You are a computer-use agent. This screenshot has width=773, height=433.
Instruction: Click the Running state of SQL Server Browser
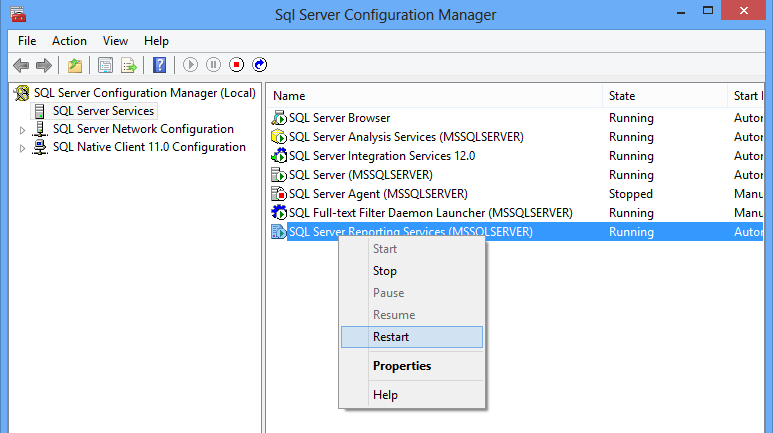click(x=631, y=118)
